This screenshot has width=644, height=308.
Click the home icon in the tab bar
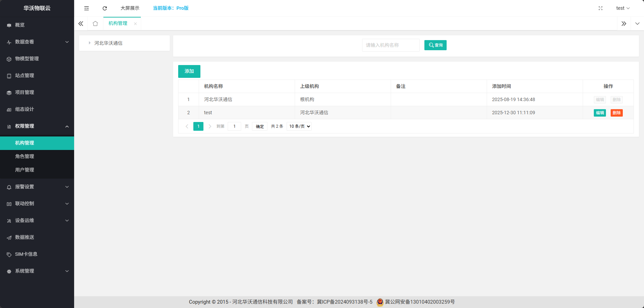click(95, 23)
